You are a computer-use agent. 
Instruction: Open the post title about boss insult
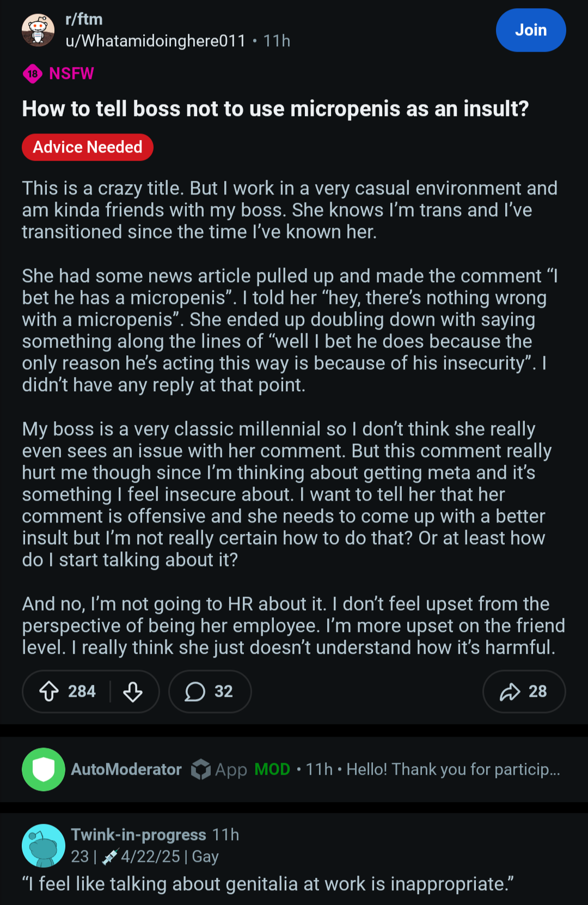point(275,109)
